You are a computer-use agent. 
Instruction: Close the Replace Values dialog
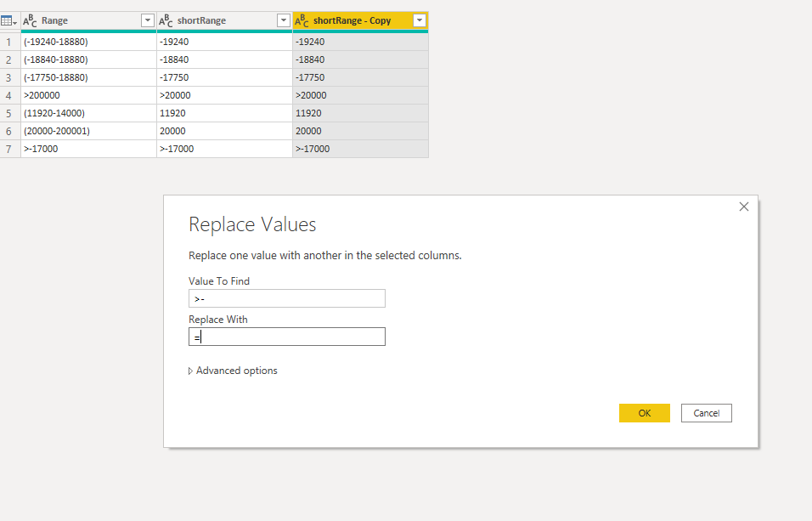point(744,207)
